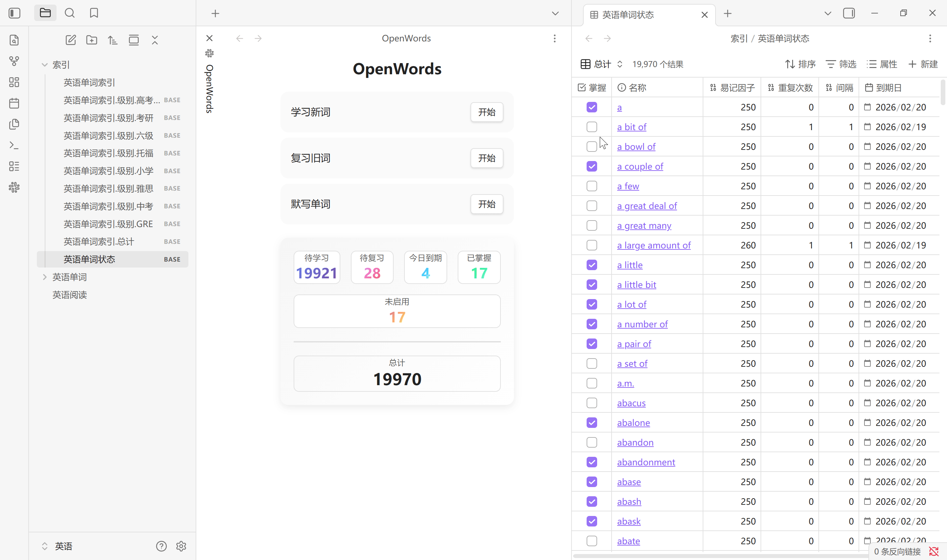Open the command palette ribbon icon

[14, 145]
